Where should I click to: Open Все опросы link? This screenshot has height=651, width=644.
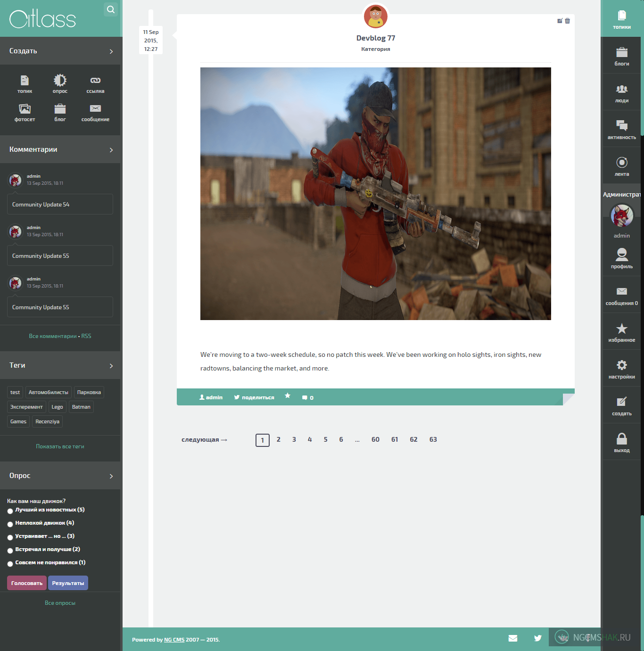pyautogui.click(x=60, y=603)
